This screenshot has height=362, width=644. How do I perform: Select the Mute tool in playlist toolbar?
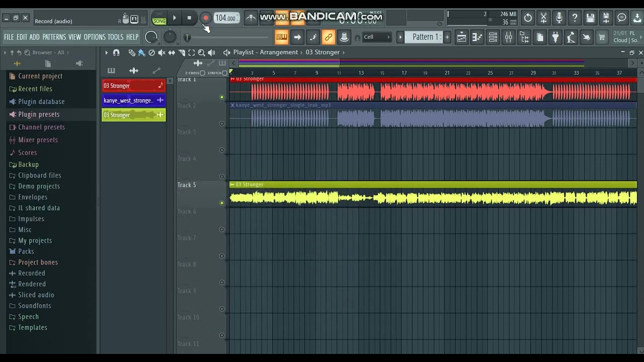(x=162, y=52)
